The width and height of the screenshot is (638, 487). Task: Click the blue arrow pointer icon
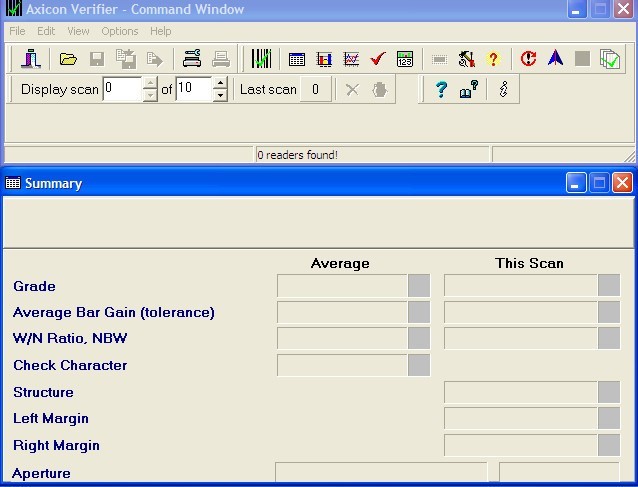[x=555, y=58]
